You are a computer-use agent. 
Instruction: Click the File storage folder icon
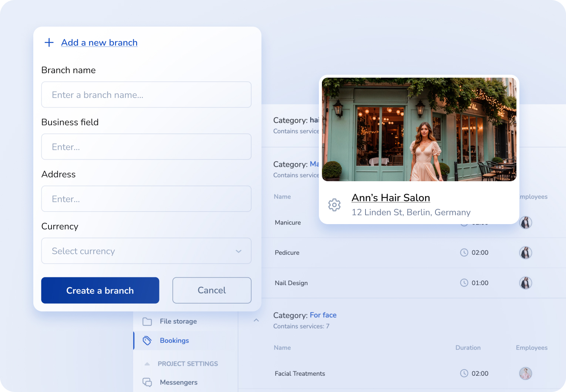[147, 321]
